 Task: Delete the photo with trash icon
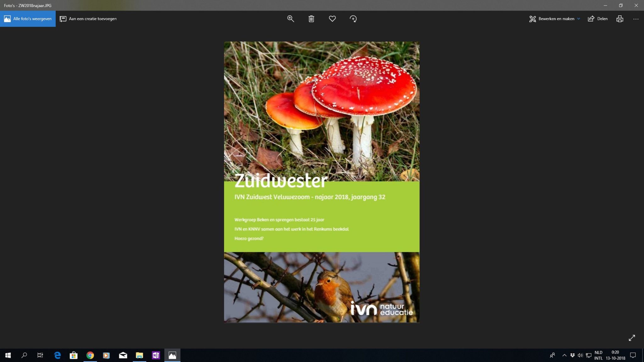pos(311,19)
